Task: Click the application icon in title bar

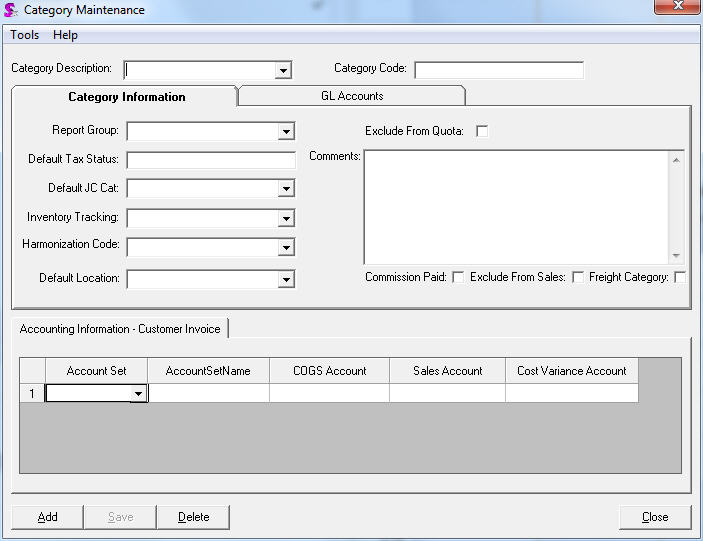Action: [x=11, y=10]
